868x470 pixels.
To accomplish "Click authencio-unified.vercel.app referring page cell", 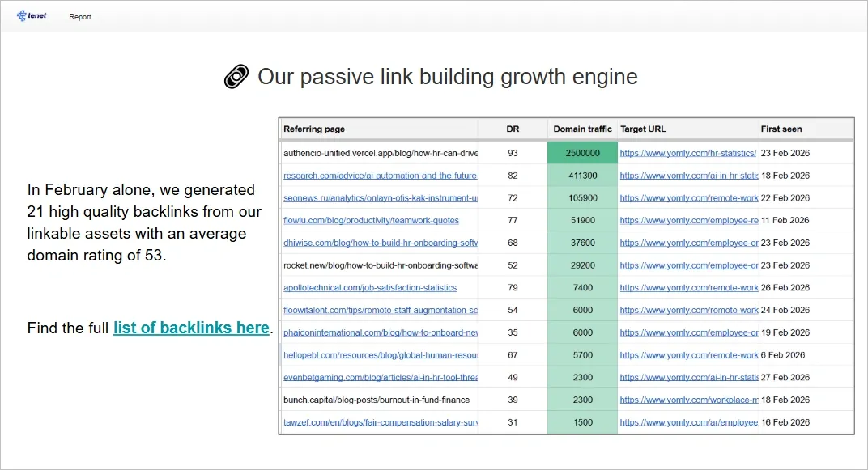I will coord(381,153).
